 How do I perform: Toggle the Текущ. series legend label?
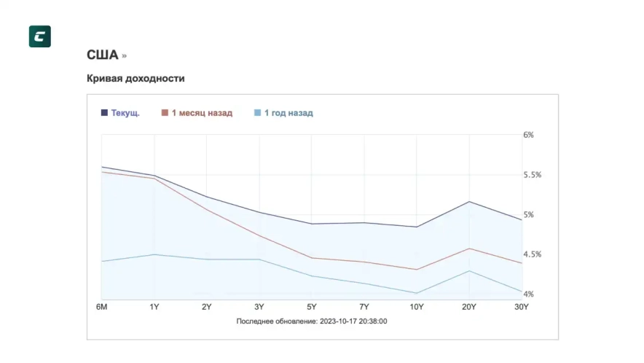tap(125, 113)
